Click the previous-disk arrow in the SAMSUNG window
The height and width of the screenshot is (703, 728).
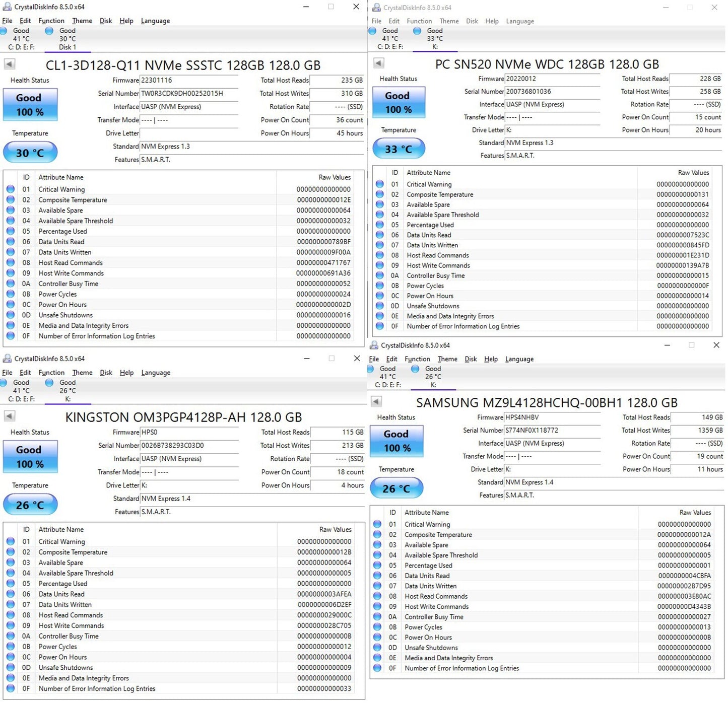tap(376, 401)
